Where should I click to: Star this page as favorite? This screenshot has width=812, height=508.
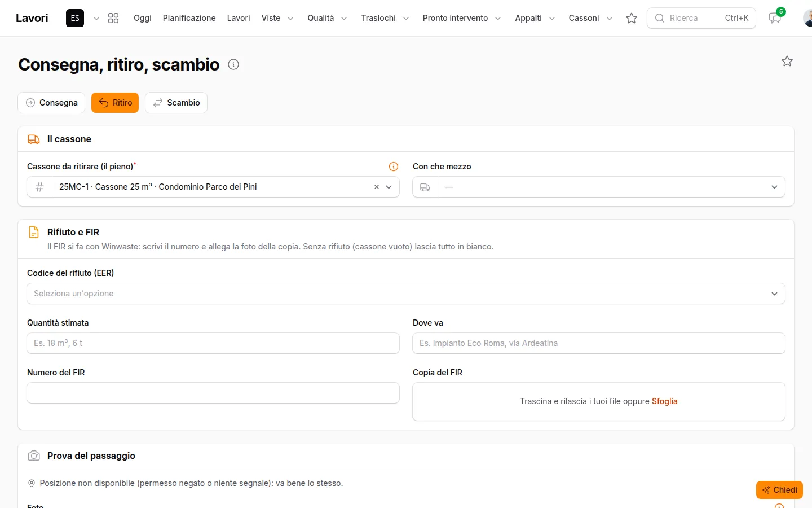(787, 61)
